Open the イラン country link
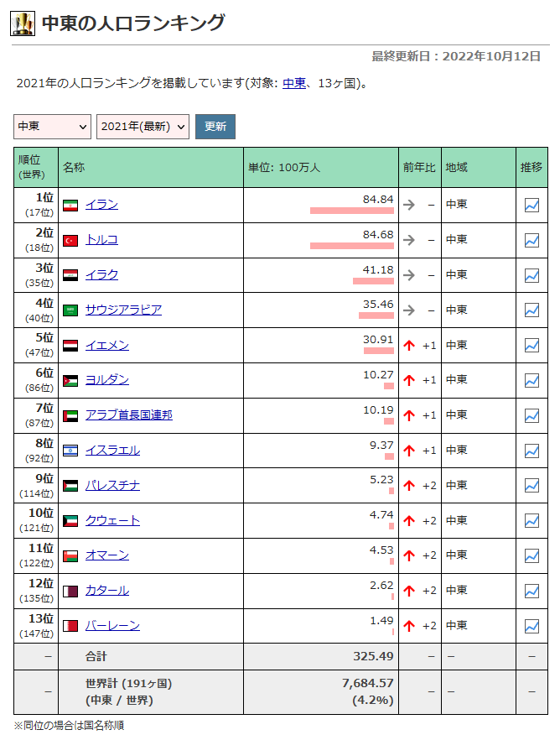Viewport: 560px width, 735px height. [x=101, y=205]
